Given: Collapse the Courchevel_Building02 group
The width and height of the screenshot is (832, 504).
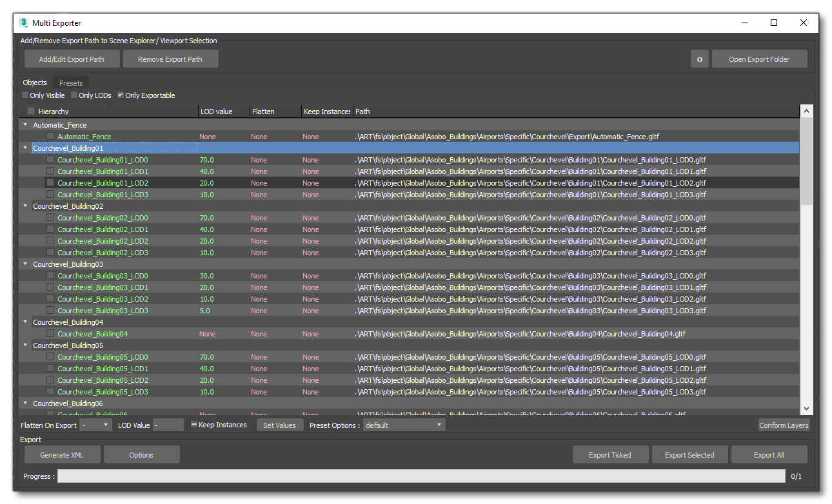Looking at the screenshot, I should pyautogui.click(x=25, y=206).
